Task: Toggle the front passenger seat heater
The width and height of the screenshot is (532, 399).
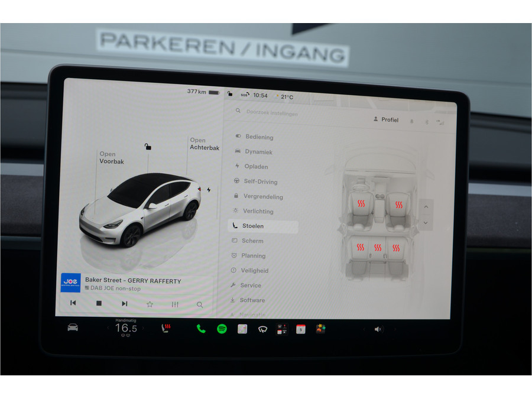Action: 398,205
